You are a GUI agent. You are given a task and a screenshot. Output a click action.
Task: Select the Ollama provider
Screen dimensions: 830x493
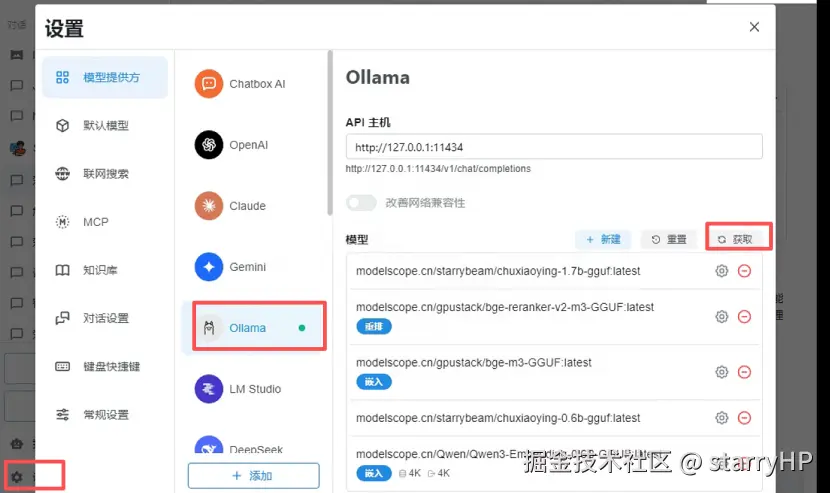pos(253,328)
